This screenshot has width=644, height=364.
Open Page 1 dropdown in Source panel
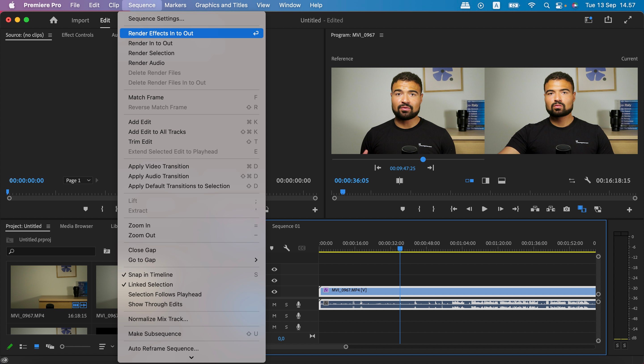(77, 180)
